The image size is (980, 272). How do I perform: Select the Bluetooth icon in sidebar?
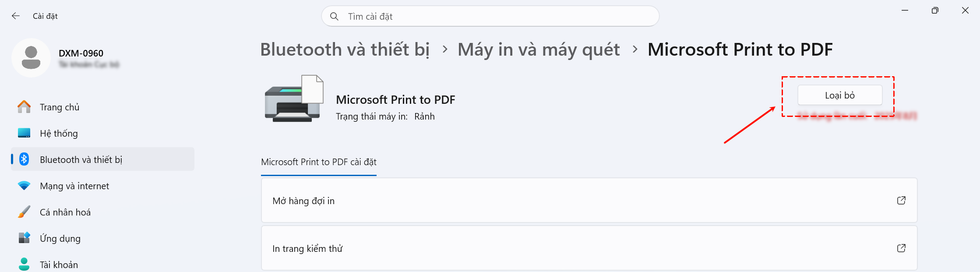click(x=25, y=159)
